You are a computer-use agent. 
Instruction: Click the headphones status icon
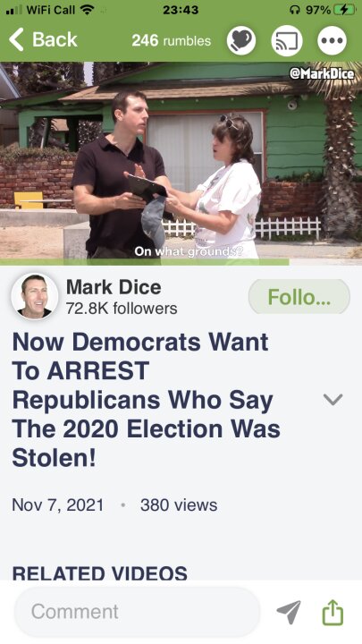[295, 10]
